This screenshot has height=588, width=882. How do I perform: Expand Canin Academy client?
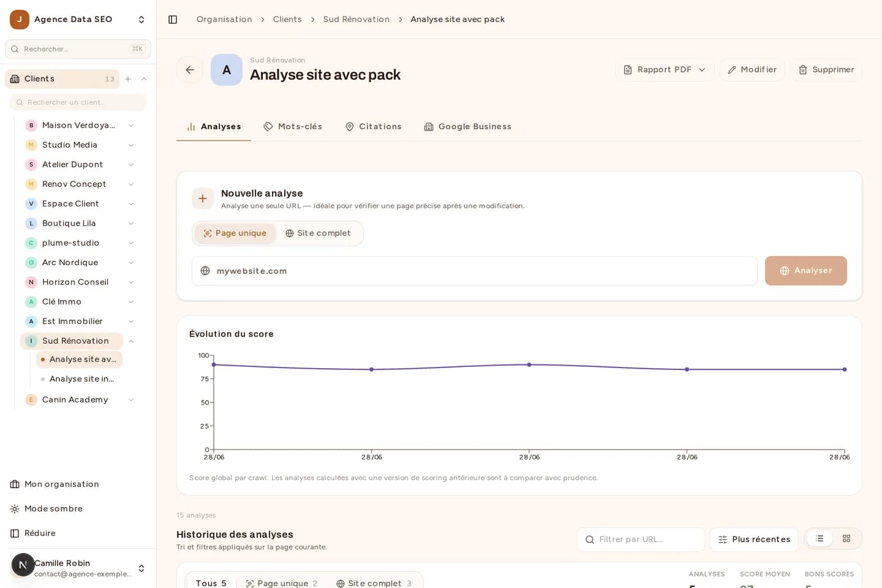point(131,400)
